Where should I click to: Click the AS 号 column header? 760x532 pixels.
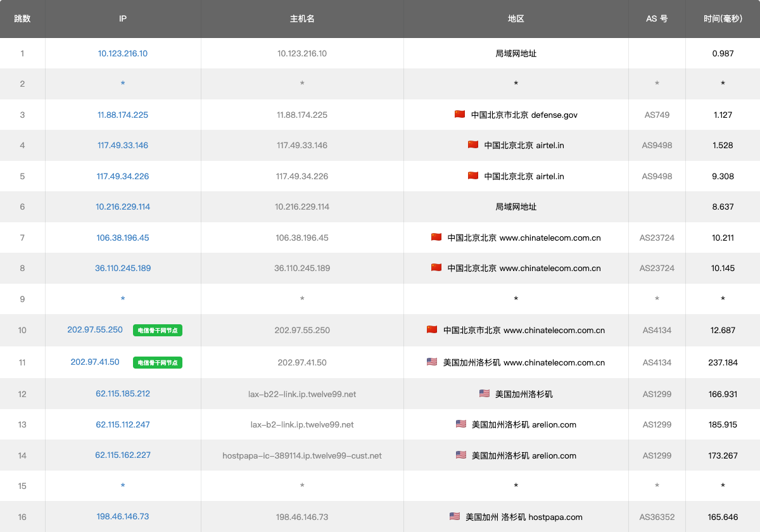pos(657,19)
